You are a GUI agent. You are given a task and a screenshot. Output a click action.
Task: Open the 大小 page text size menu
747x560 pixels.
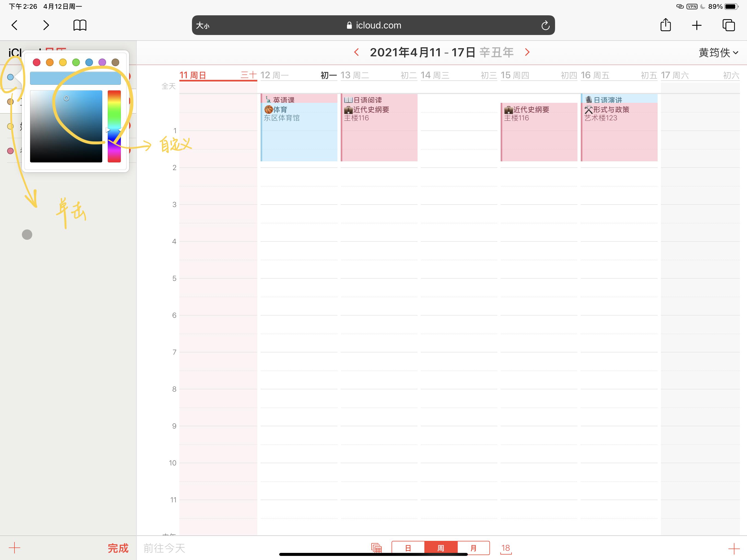coord(203,25)
